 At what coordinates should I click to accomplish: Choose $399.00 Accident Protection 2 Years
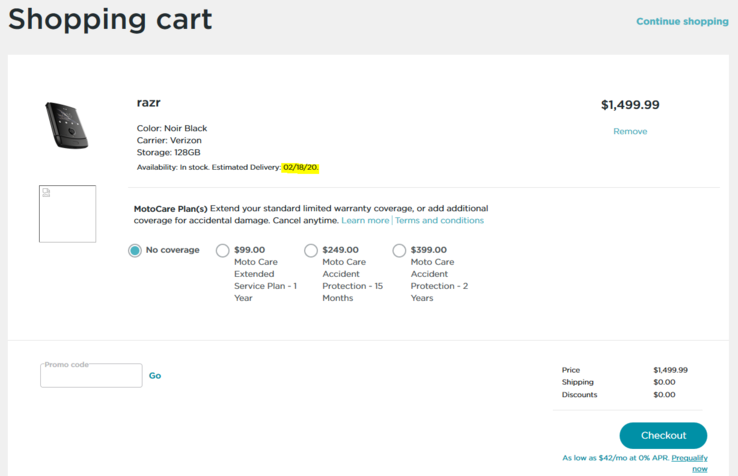click(399, 250)
